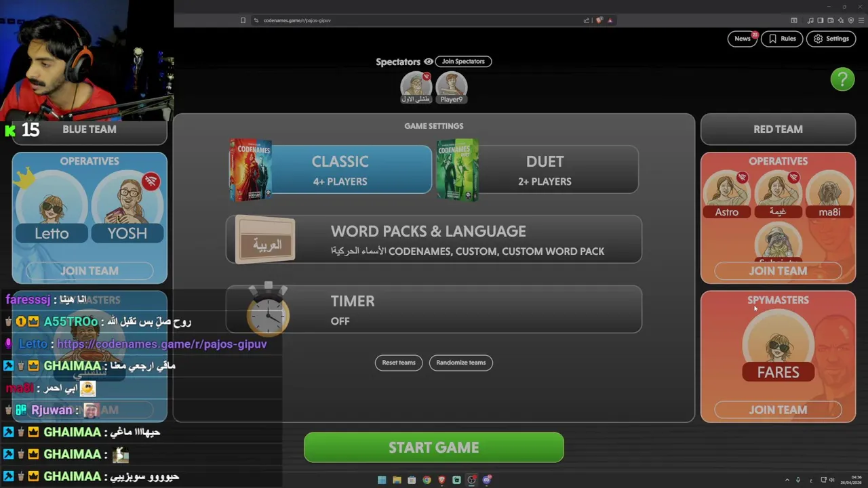
Task: Click the partially hidden fourth red operative avatar
Action: click(778, 243)
